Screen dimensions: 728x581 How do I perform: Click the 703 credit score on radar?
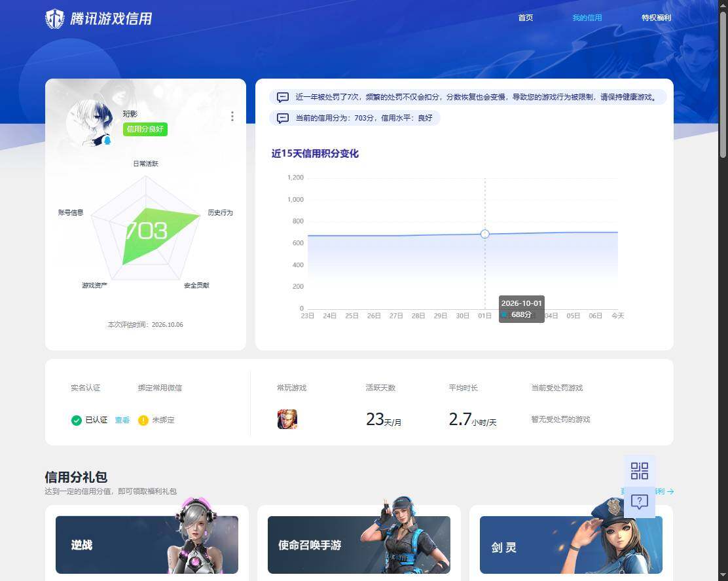pyautogui.click(x=146, y=231)
